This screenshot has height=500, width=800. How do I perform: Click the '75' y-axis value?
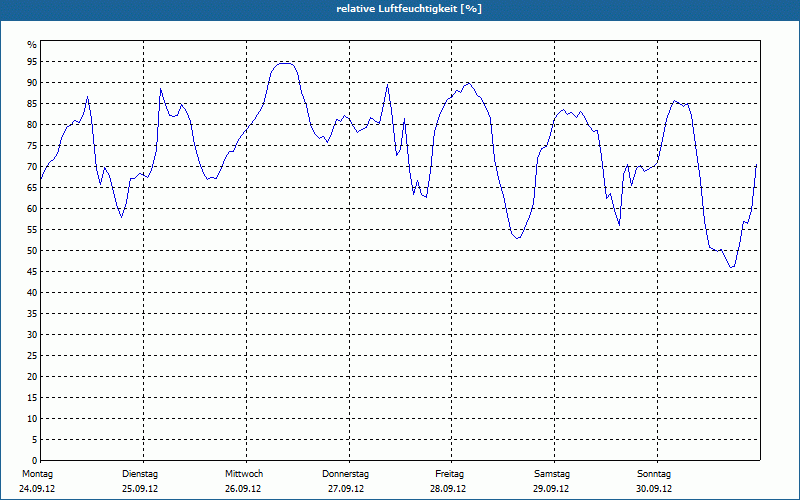click(x=32, y=146)
